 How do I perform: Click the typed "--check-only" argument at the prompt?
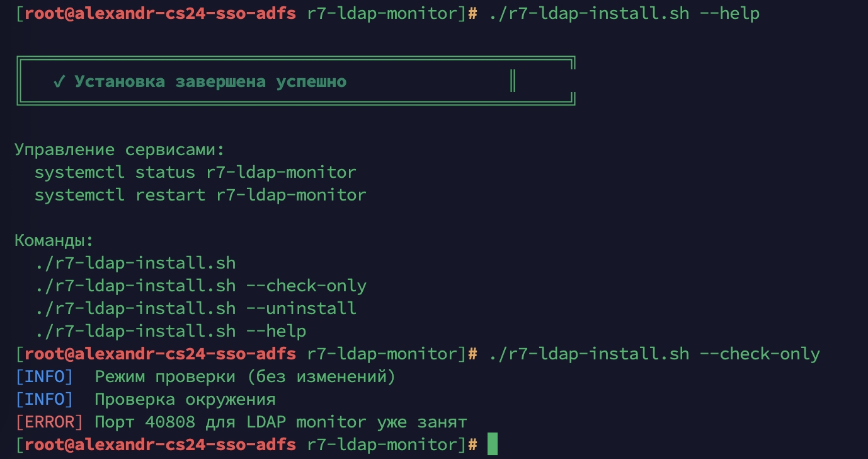click(x=760, y=354)
